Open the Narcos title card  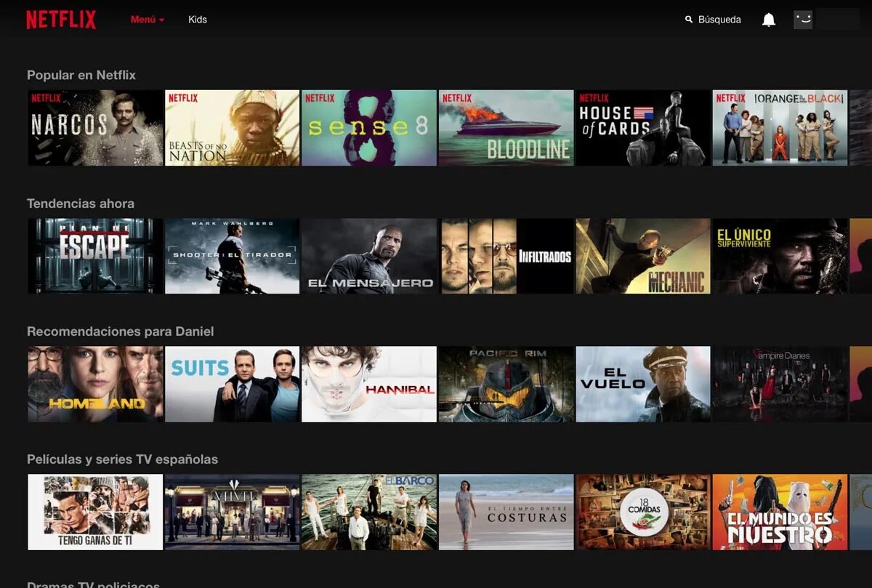point(95,128)
